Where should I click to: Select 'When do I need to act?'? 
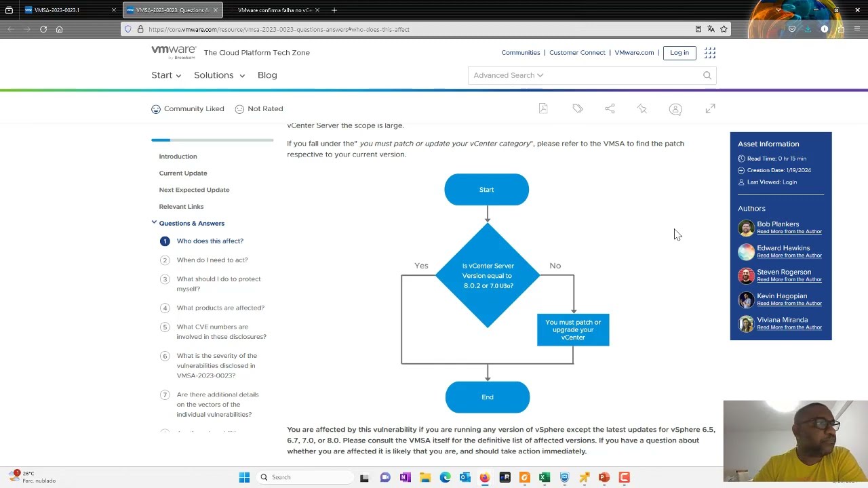212,260
